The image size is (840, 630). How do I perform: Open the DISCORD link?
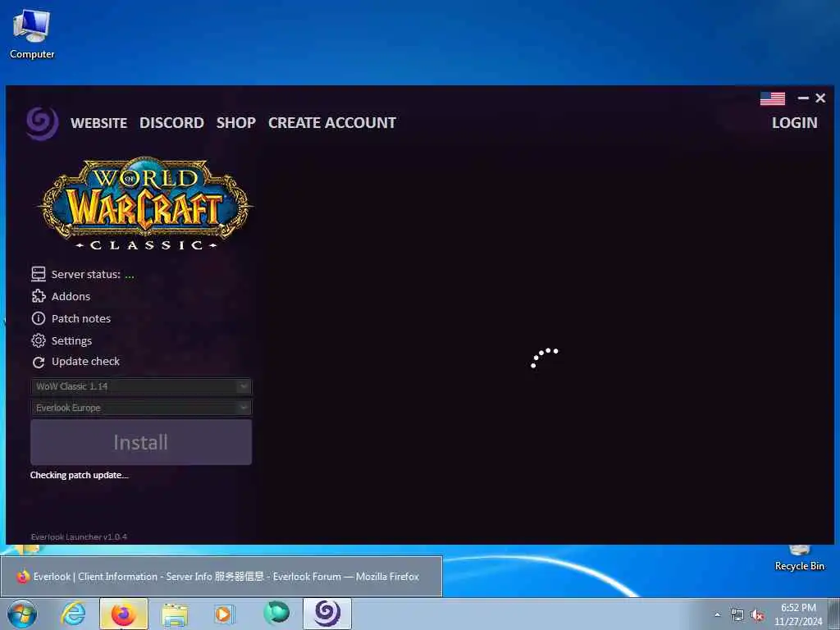coord(171,123)
